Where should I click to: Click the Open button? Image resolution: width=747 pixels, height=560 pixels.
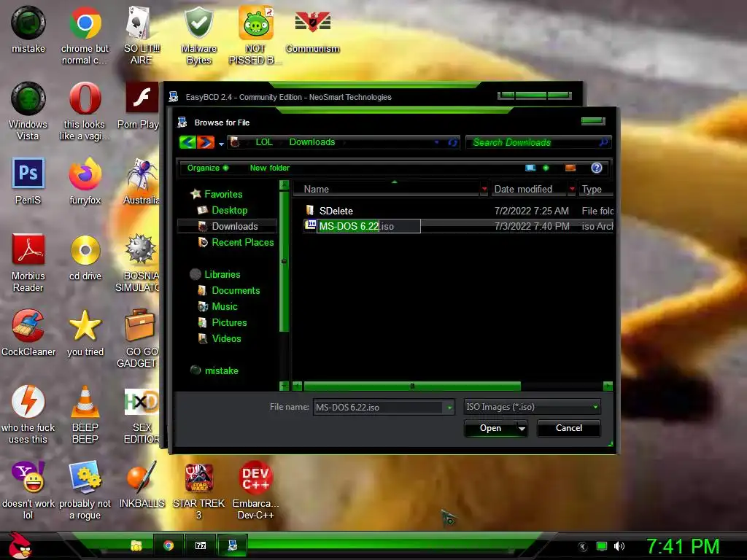coord(491,428)
